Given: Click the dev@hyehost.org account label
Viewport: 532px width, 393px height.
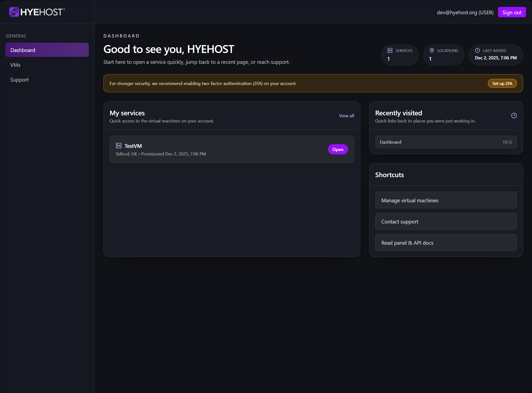Looking at the screenshot, I should (465, 12).
